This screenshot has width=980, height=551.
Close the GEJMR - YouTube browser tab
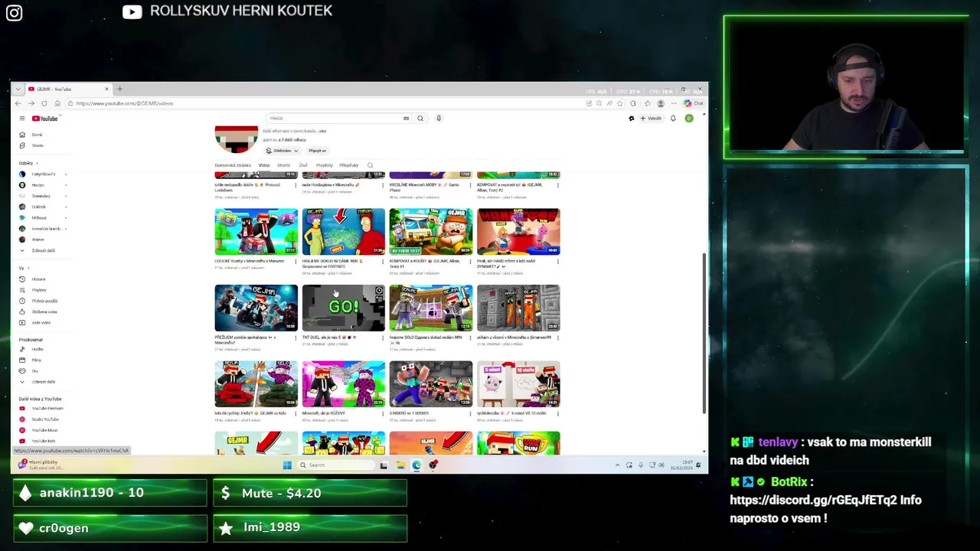pos(107,89)
